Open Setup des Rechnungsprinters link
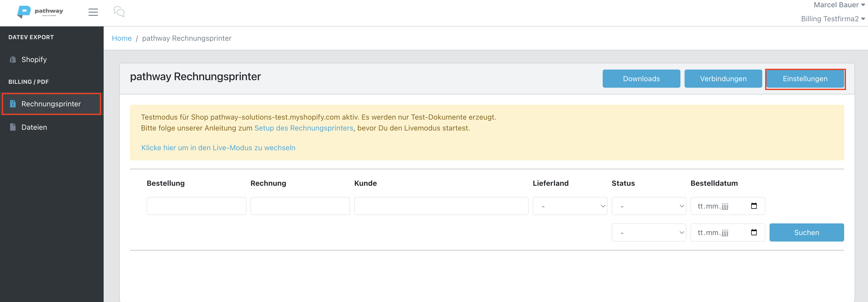The image size is (868, 302). tap(304, 128)
